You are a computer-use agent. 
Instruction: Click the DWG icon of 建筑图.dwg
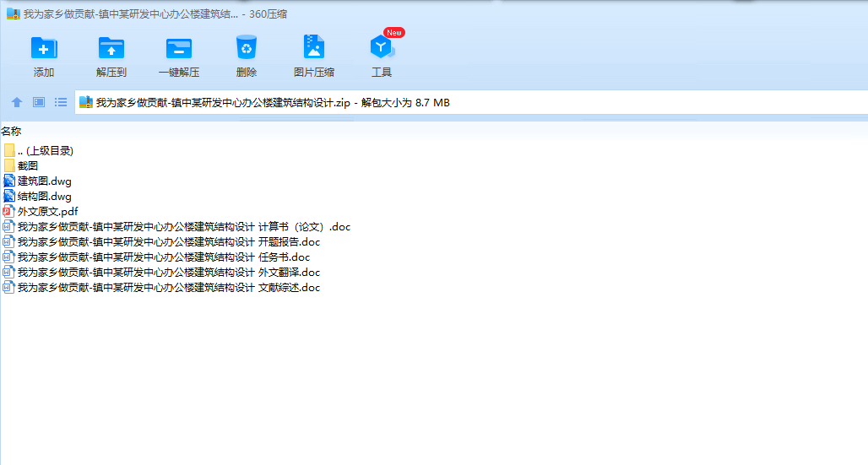8,181
